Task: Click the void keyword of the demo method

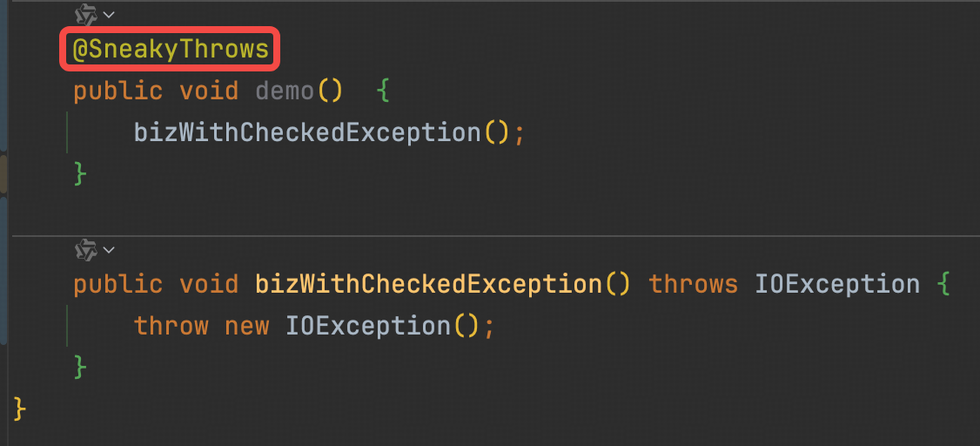Action: click(x=209, y=91)
